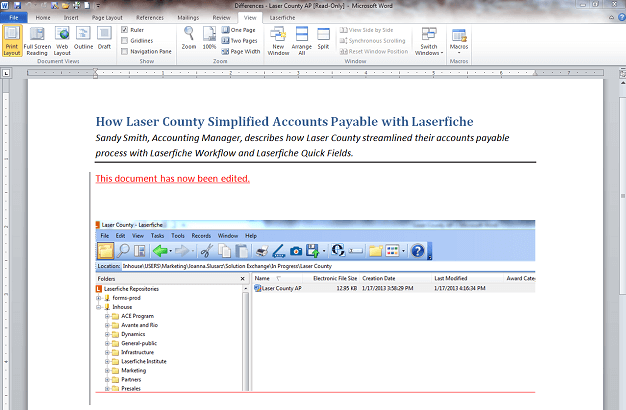This screenshot has width=626, height=410.
Task: Click the printer icon in Laserfiche screenshot
Action: click(x=261, y=251)
